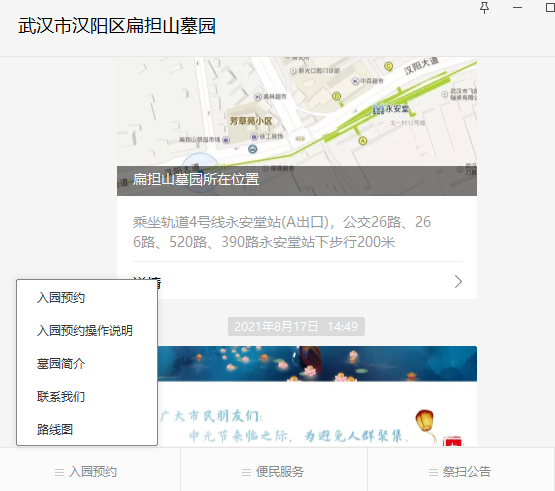Select 入园预约操作说明 in the popup menu
The height and width of the screenshot is (491, 555).
click(85, 331)
